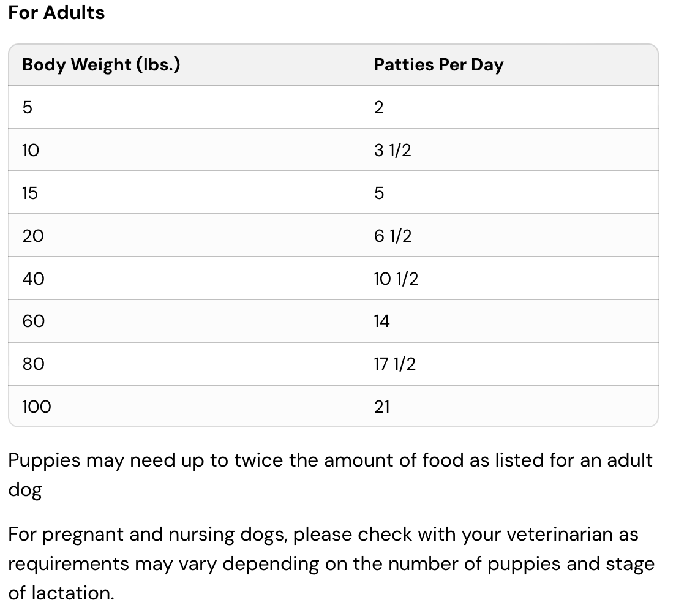Screen dimensions: 676x616
Task: Click the "3 1/2" patties value
Action: click(x=392, y=151)
